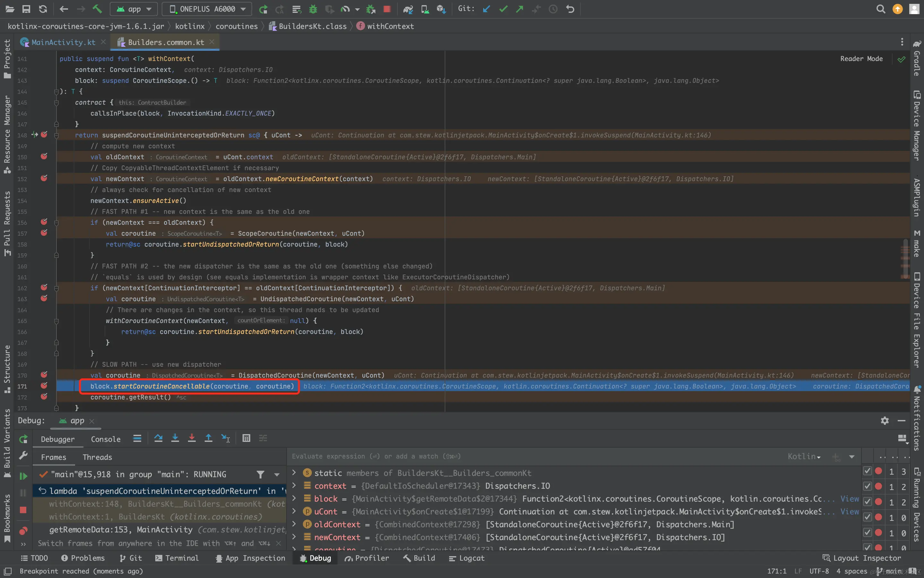924x578 pixels.
Task: Open the Device Manager toolbar icon
Action: point(425,9)
